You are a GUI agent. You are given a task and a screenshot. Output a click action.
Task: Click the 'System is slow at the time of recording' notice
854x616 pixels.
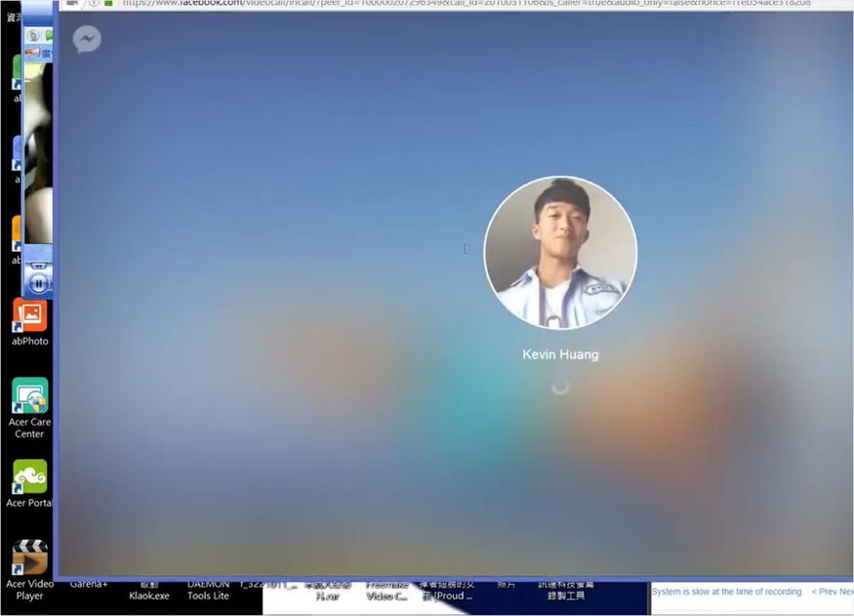pyautogui.click(x=727, y=592)
